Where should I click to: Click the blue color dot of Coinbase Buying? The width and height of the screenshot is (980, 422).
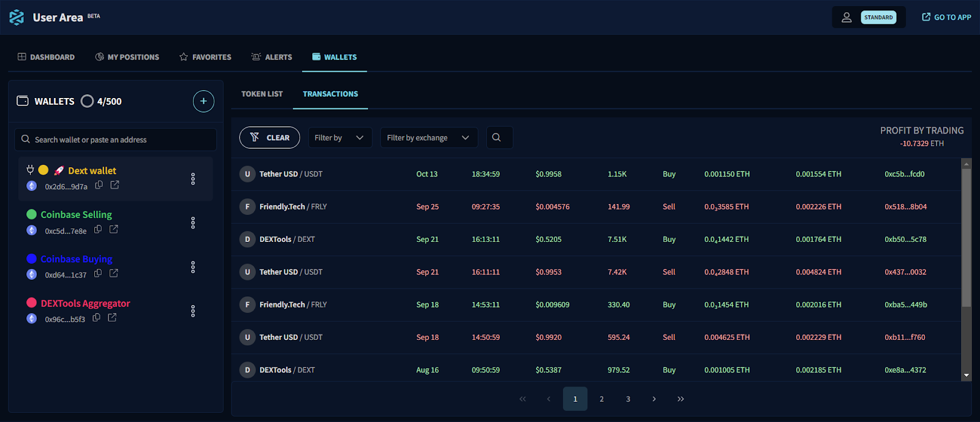(x=32, y=258)
